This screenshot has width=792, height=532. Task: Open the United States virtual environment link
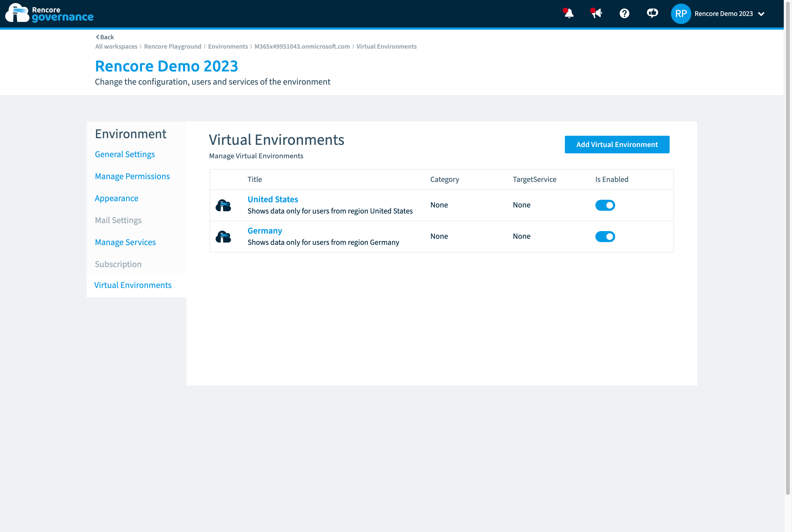point(273,199)
